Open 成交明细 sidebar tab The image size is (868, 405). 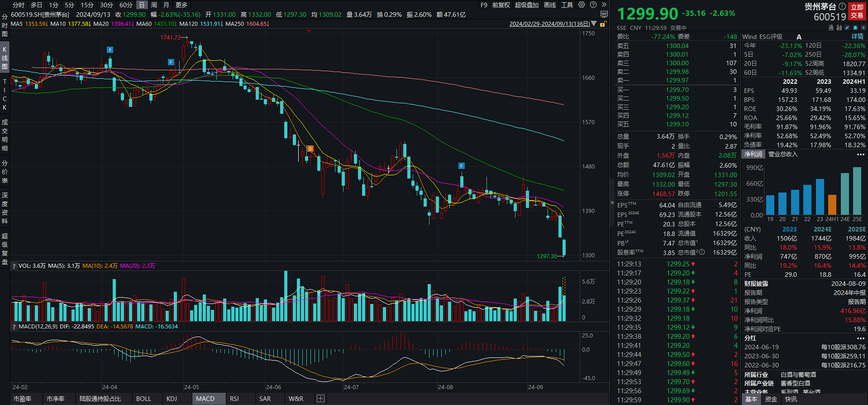coord(5,135)
